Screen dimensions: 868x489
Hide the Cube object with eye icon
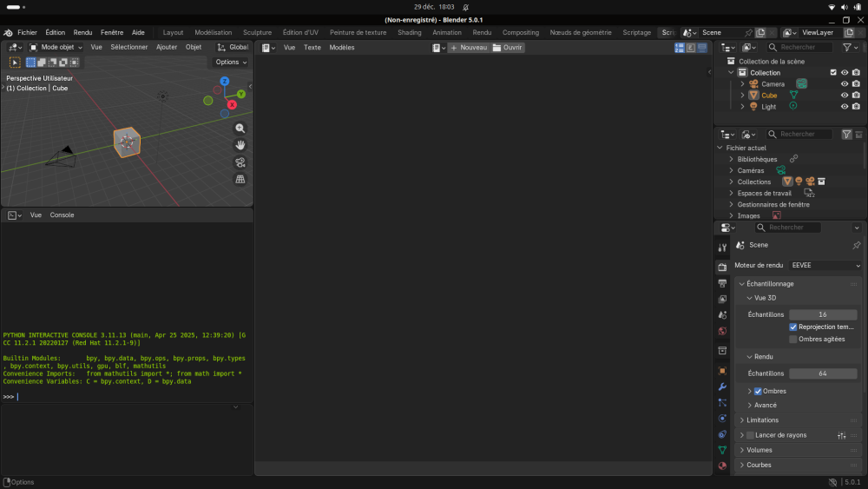click(x=845, y=96)
